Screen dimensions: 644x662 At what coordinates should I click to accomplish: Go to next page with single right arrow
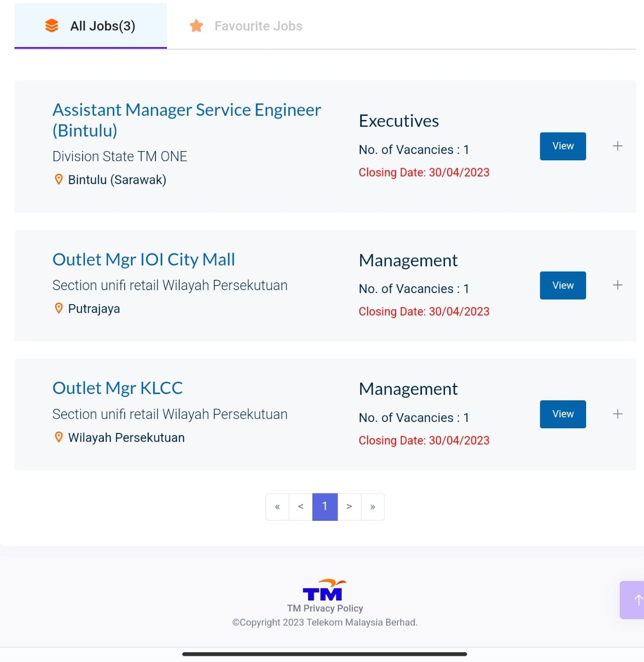tap(349, 507)
